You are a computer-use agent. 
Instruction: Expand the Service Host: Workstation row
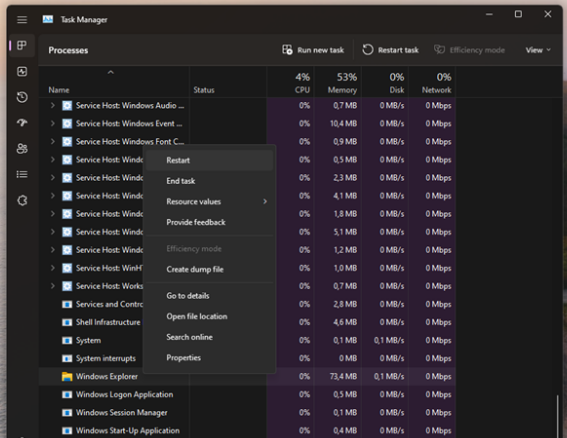[53, 286]
